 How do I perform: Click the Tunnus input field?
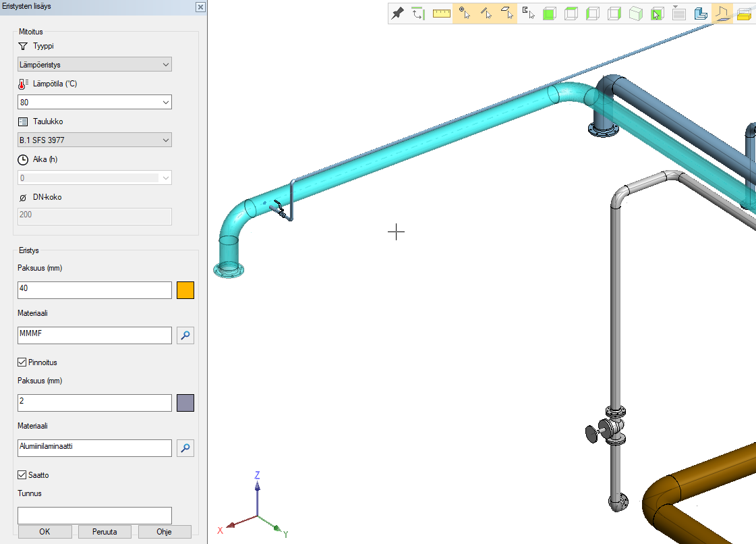(94, 516)
